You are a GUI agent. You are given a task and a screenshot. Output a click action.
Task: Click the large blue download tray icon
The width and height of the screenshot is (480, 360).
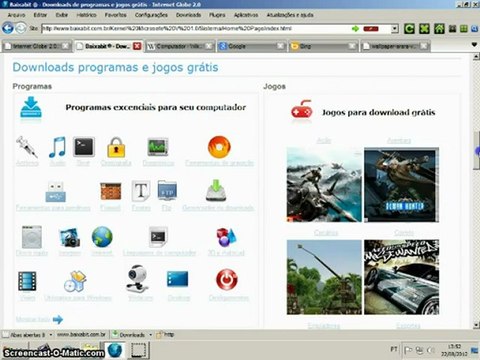[x=31, y=107]
